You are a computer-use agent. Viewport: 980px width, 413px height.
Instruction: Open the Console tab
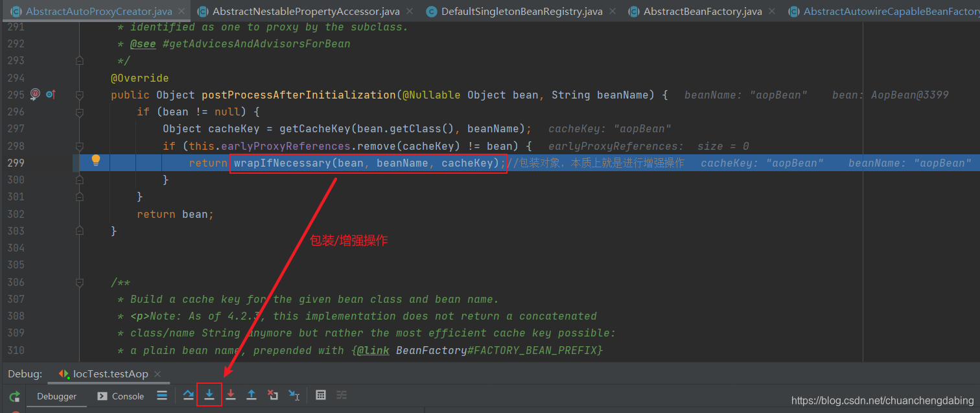tap(121, 396)
